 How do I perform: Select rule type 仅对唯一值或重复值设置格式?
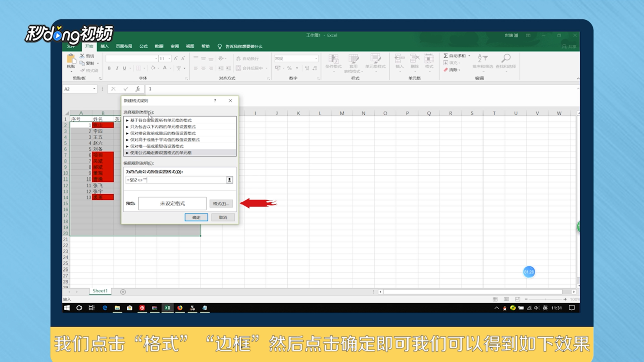coord(180,146)
